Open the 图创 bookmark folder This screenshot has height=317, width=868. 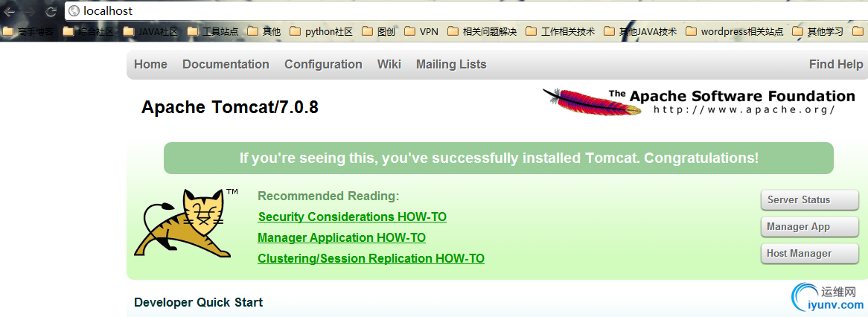[379, 31]
